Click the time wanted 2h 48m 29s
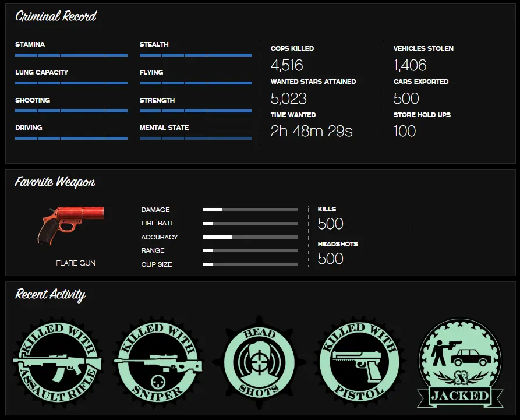 tap(312, 131)
